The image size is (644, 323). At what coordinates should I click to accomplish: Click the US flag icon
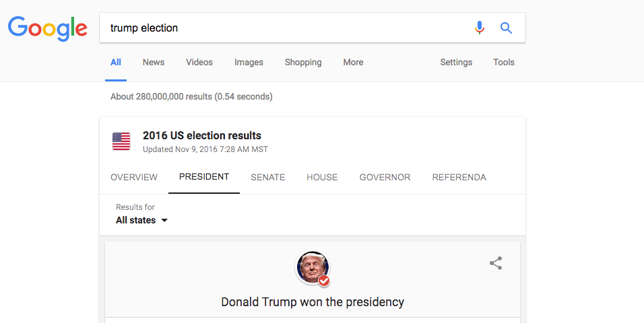tap(121, 141)
